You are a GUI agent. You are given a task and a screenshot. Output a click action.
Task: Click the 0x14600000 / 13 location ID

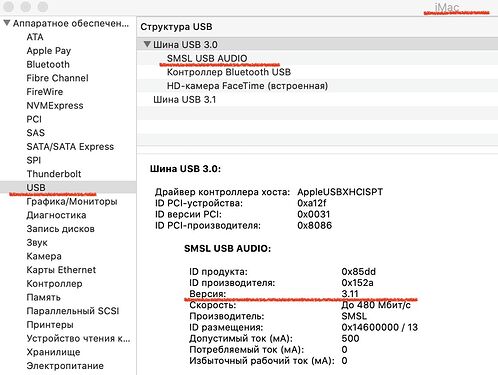click(380, 327)
